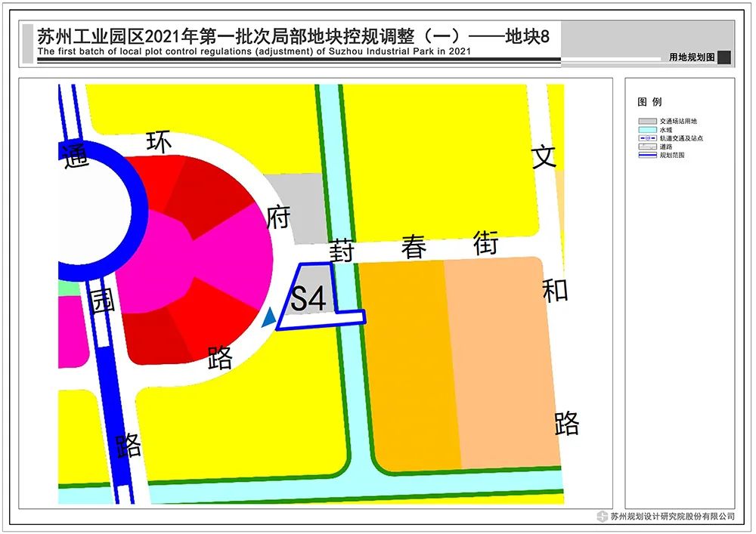Image resolution: width=756 pixels, height=534 pixels.
Task: Click the 图例 legend heading
Action: 649,102
